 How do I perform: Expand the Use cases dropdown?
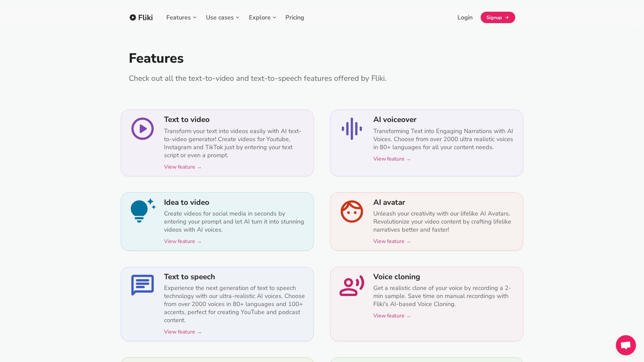click(222, 17)
